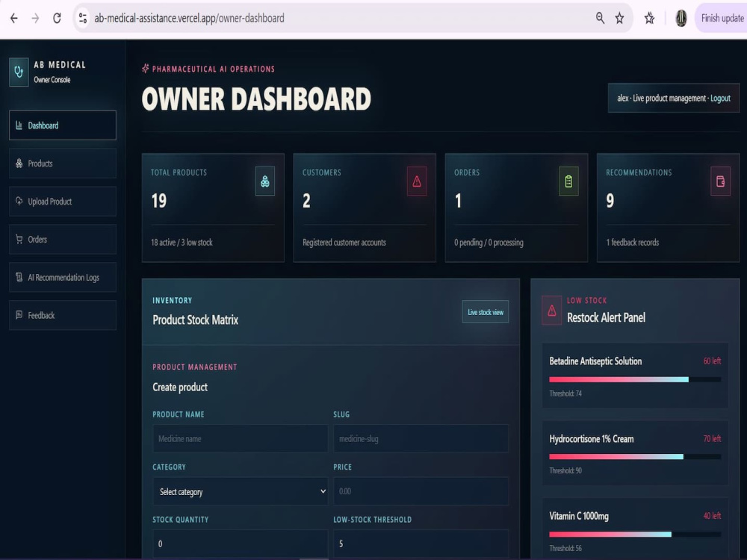Click the Total Products count 19
This screenshot has height=560, width=747.
(158, 200)
